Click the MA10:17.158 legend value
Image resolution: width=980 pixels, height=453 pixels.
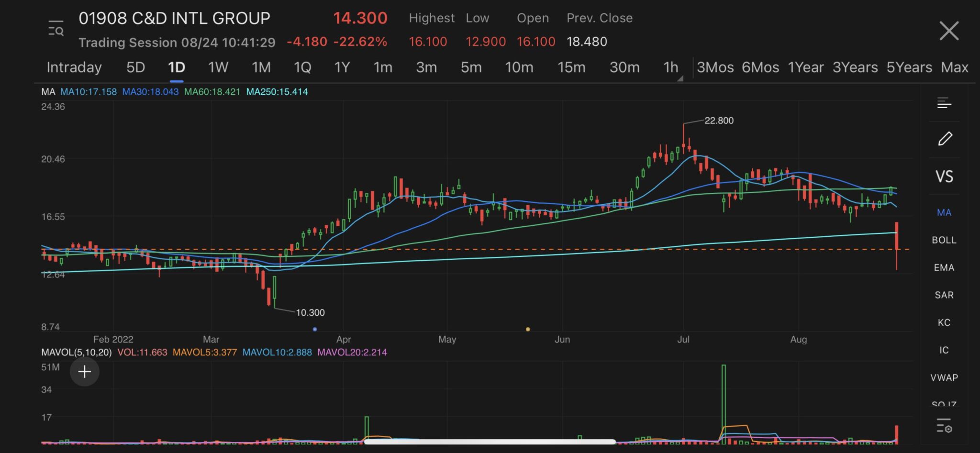pyautogui.click(x=89, y=92)
